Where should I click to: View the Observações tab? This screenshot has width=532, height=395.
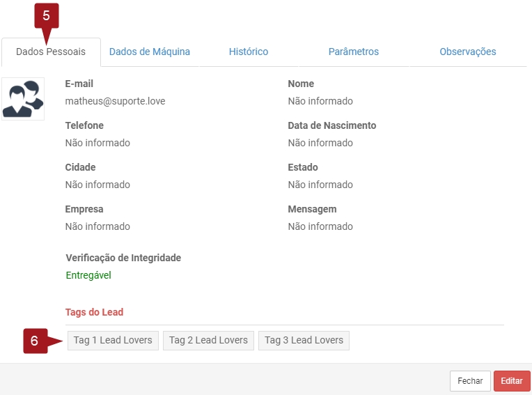tap(467, 52)
